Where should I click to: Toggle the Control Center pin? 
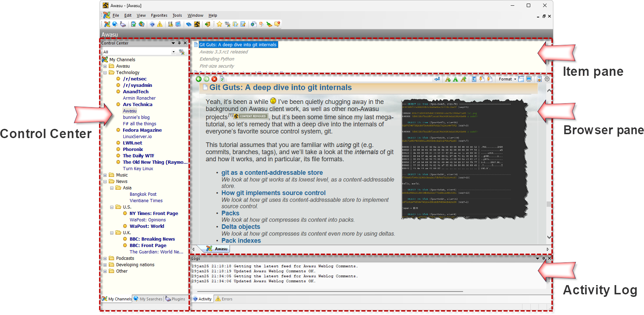click(x=179, y=43)
